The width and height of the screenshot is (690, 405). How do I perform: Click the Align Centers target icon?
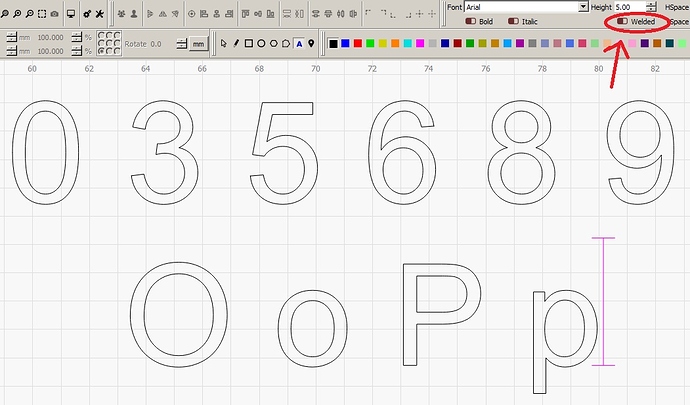tap(191, 14)
